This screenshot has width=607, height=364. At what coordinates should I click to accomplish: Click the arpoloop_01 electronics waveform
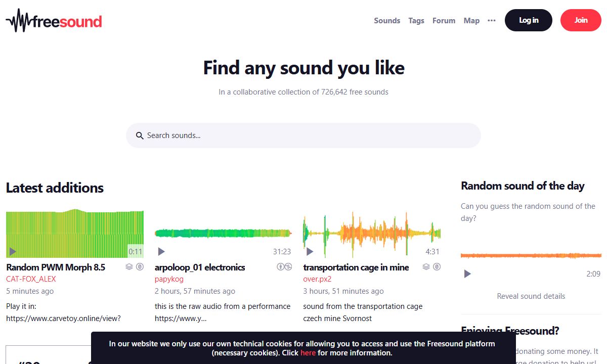pyautogui.click(x=223, y=233)
